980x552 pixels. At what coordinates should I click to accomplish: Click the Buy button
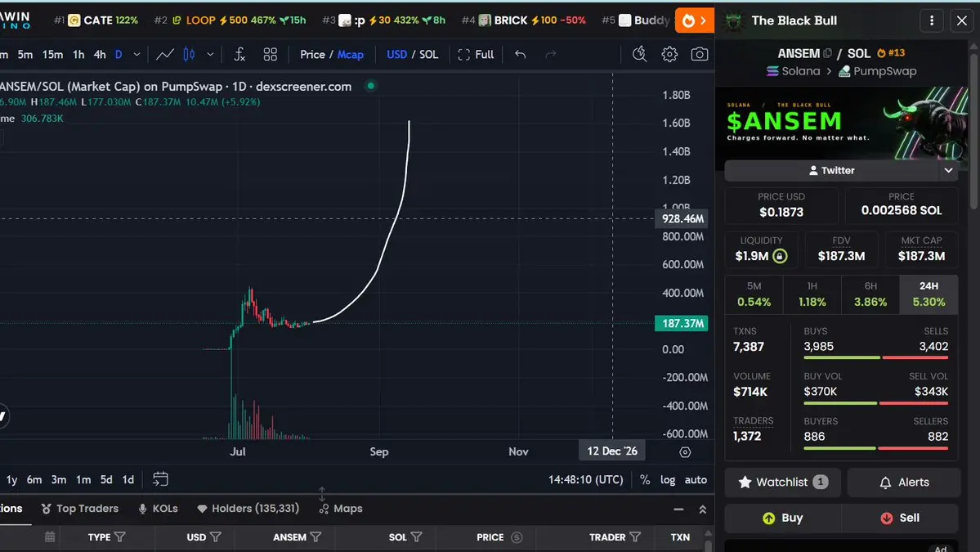point(782,518)
